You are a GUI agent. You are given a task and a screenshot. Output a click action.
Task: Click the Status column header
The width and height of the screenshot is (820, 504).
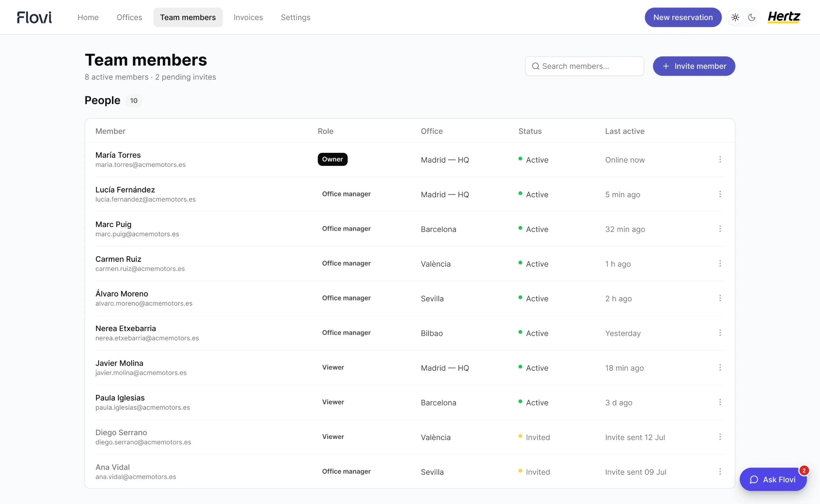(530, 131)
